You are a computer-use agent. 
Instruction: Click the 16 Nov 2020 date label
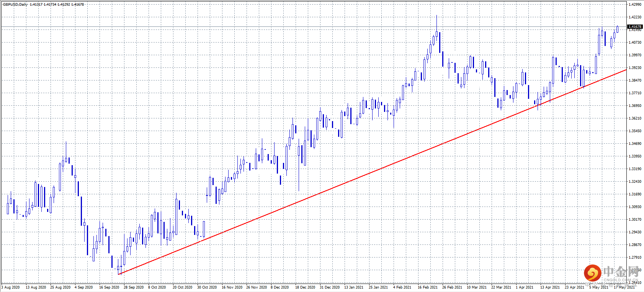(232, 287)
